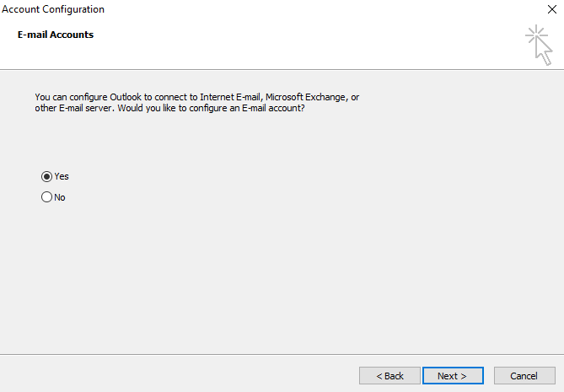Cancel the account configuration wizard
This screenshot has height=392, width=564.
coord(524,375)
